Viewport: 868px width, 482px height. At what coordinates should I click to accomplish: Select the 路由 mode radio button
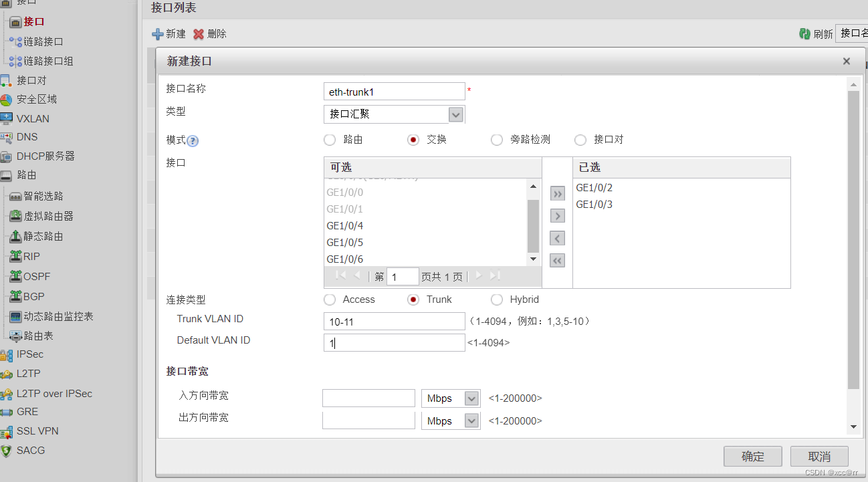pyautogui.click(x=329, y=140)
